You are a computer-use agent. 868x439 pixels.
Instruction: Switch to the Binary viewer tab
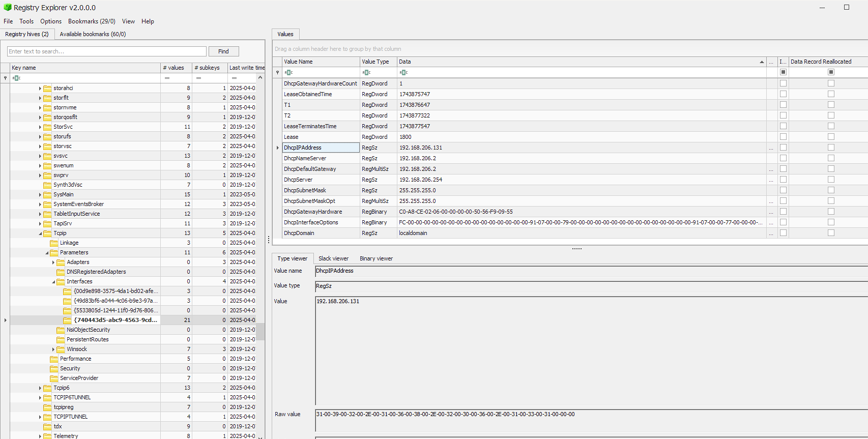[x=376, y=258]
